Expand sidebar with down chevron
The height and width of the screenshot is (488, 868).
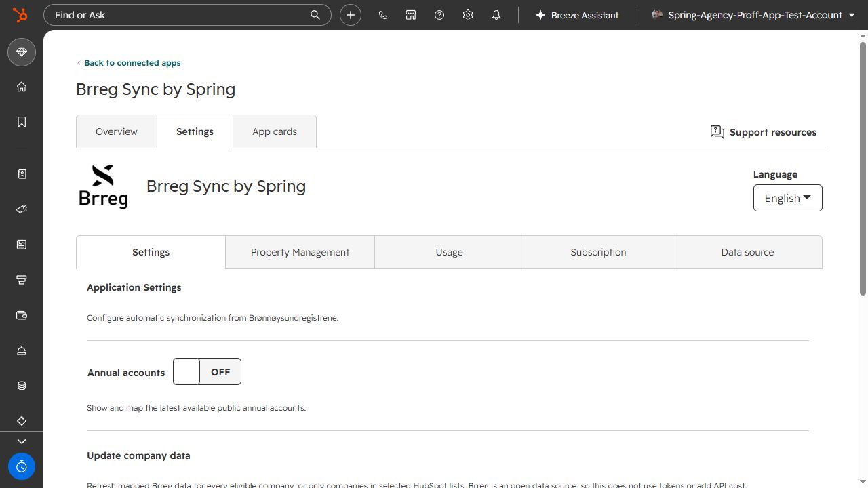(22, 441)
